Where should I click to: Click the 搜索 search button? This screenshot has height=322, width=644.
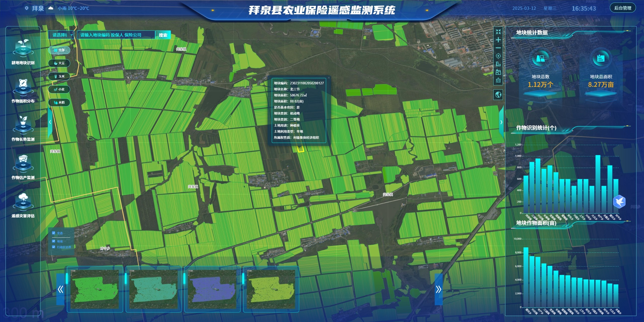click(x=163, y=35)
